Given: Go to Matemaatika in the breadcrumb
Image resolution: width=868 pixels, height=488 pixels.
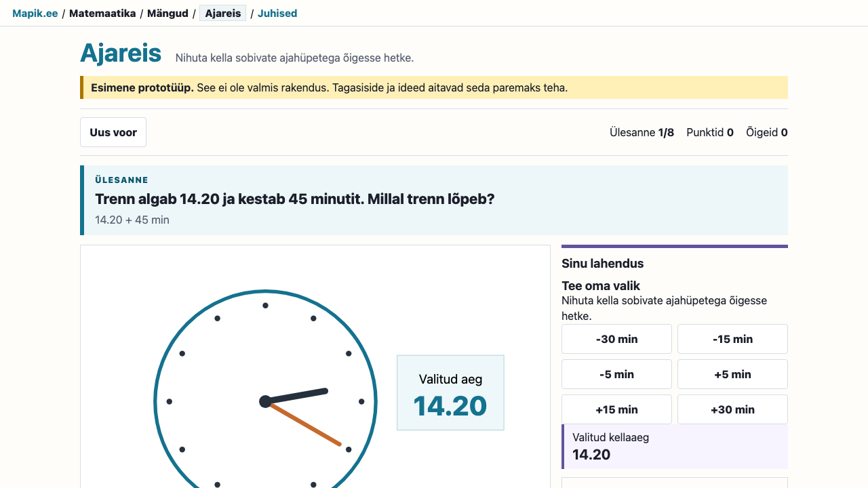Looking at the screenshot, I should pyautogui.click(x=102, y=13).
